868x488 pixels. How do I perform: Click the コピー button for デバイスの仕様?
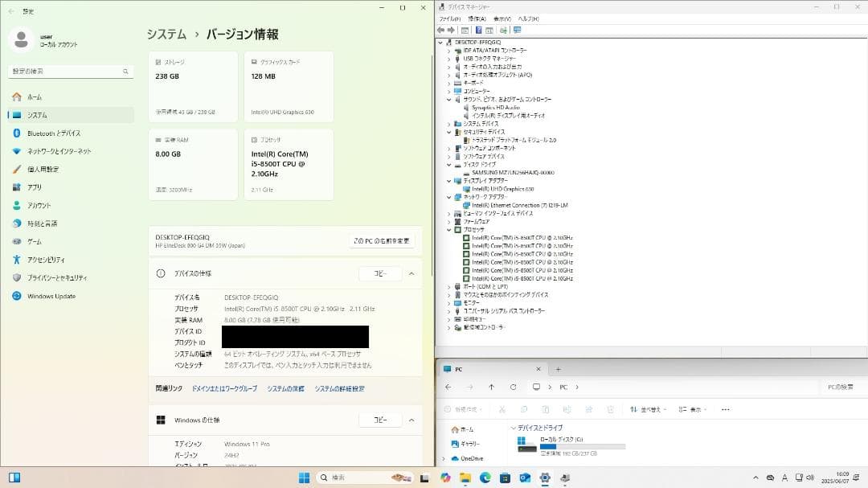[381, 273]
